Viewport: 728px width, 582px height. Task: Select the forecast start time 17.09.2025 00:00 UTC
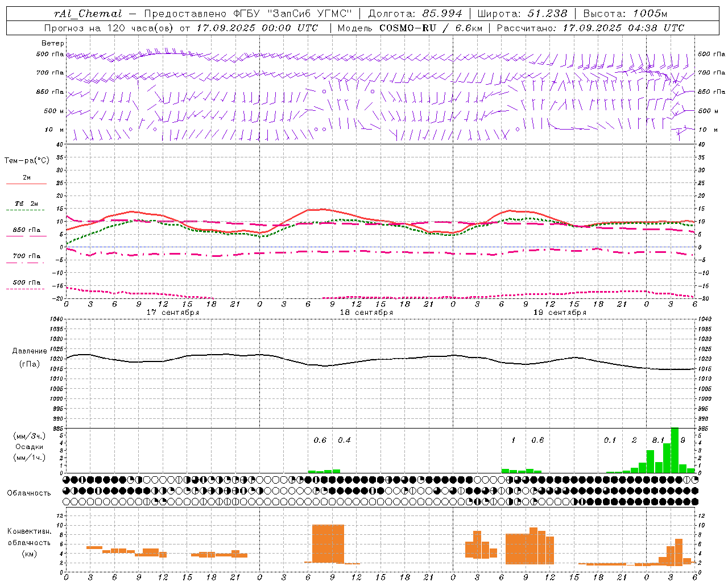(x=257, y=28)
